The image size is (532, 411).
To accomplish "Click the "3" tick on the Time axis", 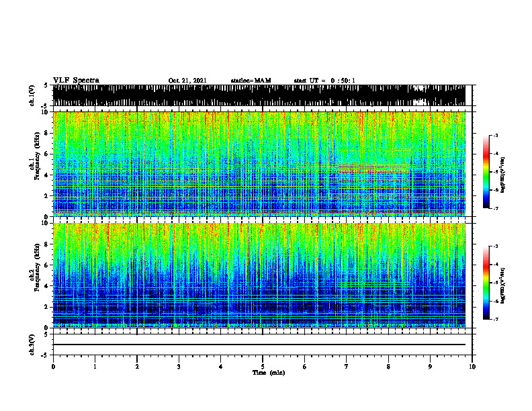I will pos(179,367).
